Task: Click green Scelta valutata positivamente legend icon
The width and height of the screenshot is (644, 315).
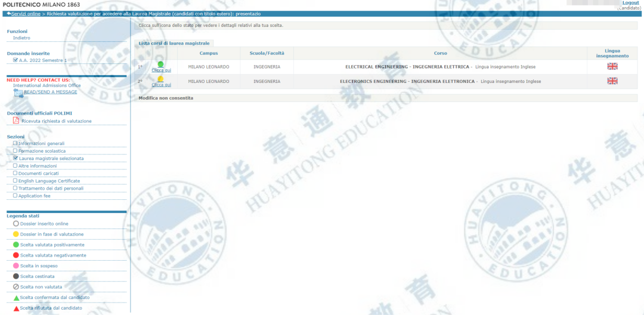Action: pyautogui.click(x=16, y=245)
